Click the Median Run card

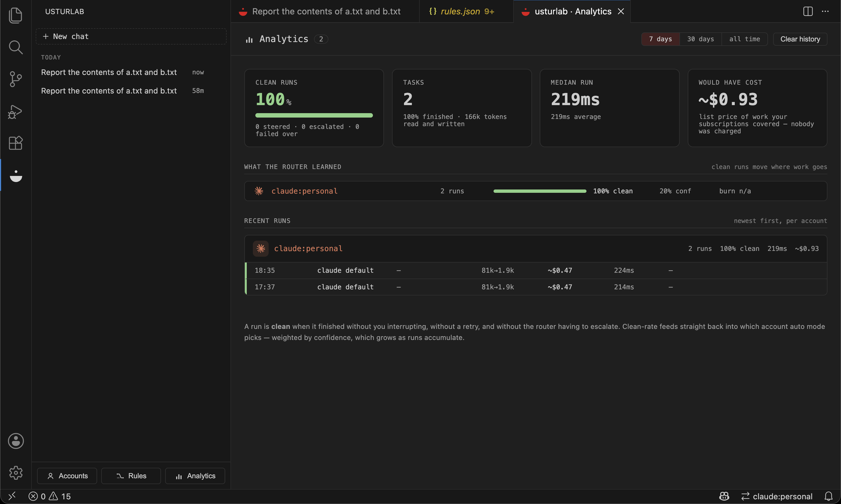pos(609,108)
